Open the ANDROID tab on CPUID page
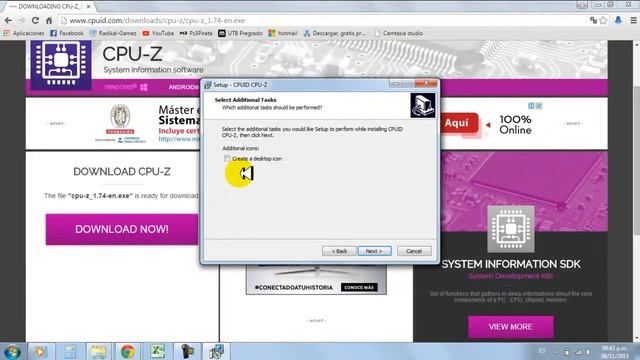640x360 pixels. pos(183,87)
